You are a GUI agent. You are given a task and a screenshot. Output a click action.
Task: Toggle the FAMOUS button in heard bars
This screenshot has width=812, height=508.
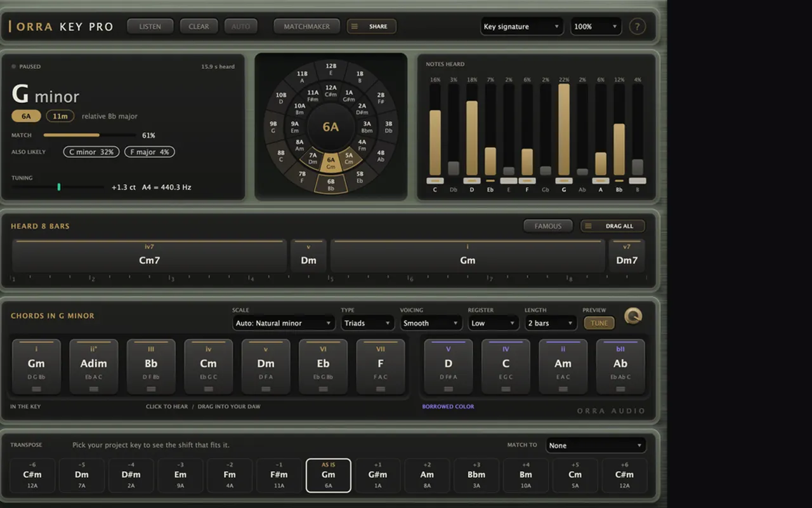click(548, 226)
